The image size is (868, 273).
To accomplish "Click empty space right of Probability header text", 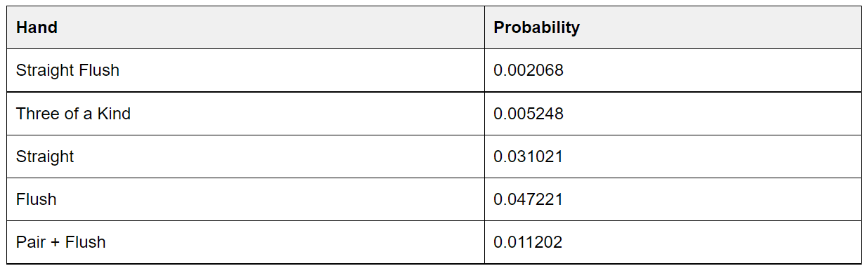I will tap(717, 27).
